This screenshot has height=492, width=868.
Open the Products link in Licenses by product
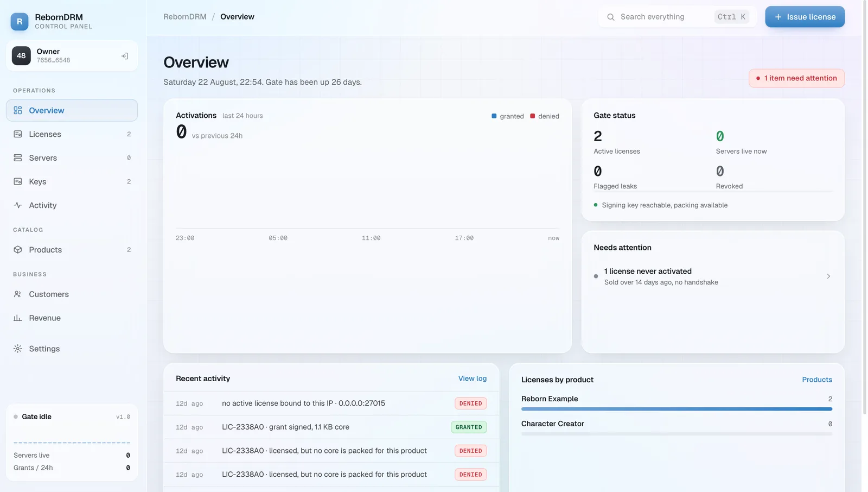[x=816, y=380]
